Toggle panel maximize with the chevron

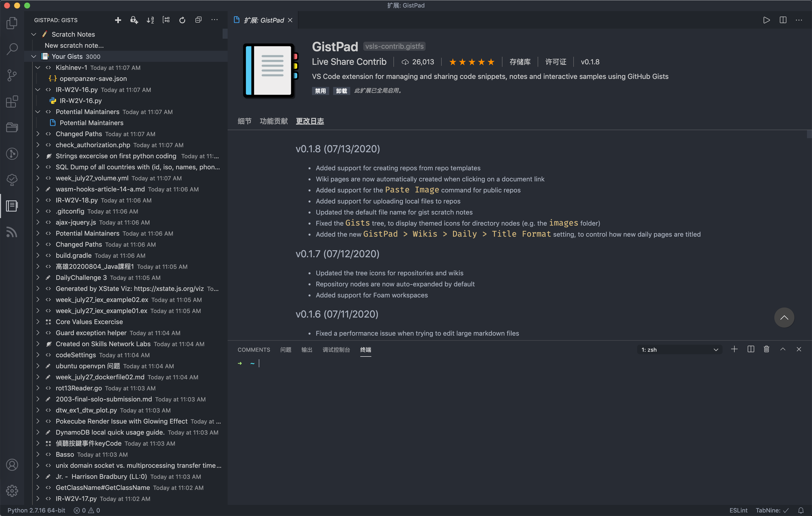click(783, 349)
